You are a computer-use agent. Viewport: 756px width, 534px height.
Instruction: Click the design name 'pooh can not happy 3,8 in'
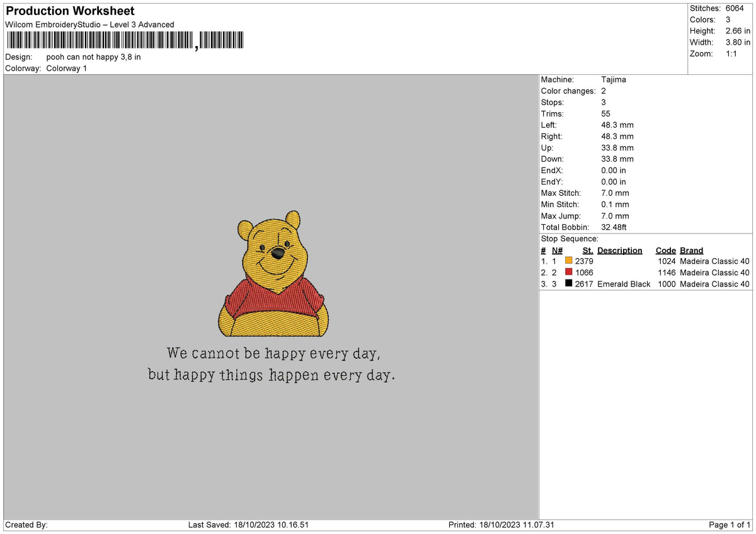tap(93, 57)
